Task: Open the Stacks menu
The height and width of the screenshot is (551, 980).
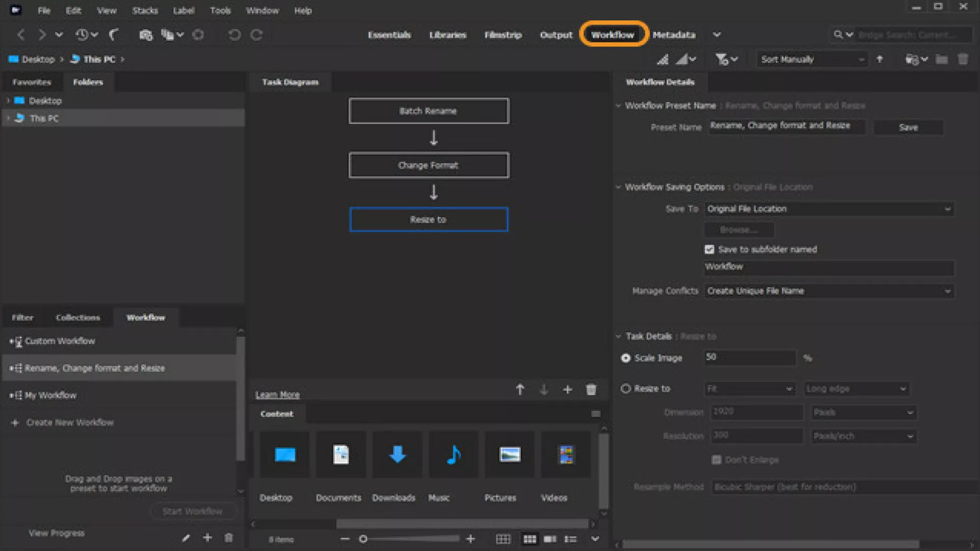Action: pos(145,10)
